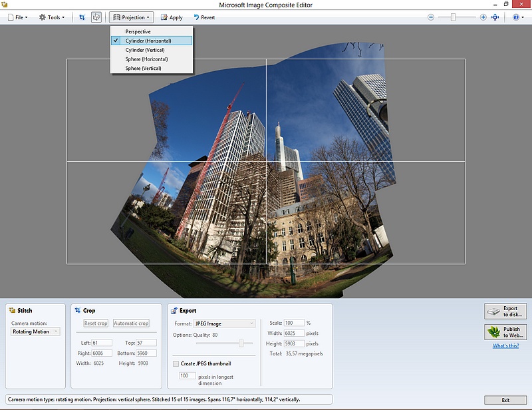This screenshot has width=532, height=410.
Task: Select Sphere (Vertical) projection option
Action: click(x=143, y=68)
